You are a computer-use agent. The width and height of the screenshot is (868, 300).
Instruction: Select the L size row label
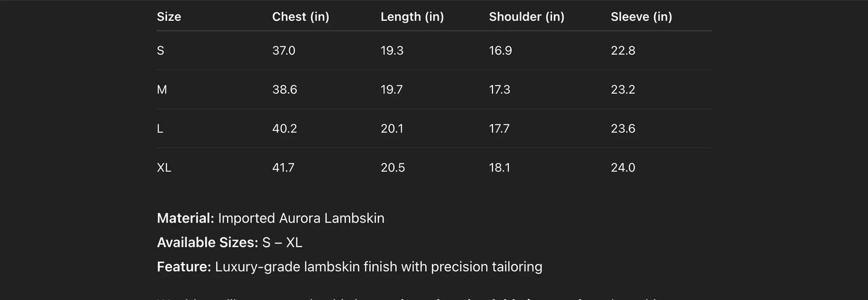pos(160,128)
